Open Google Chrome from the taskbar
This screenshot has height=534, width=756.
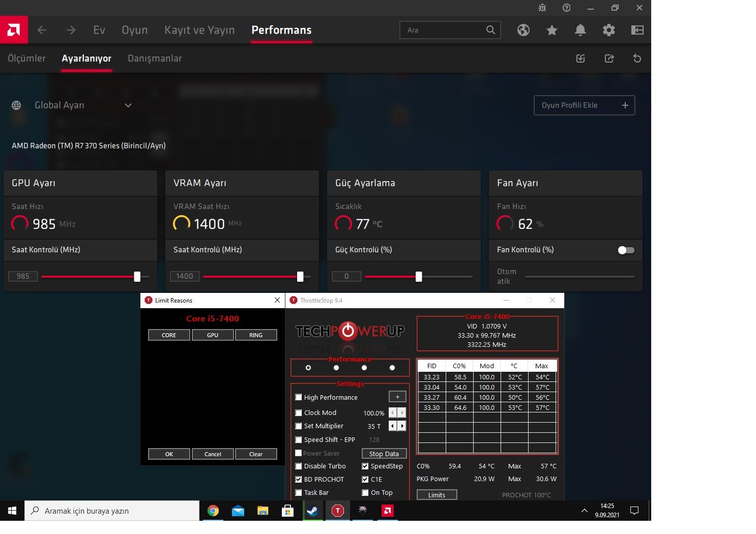click(x=213, y=511)
